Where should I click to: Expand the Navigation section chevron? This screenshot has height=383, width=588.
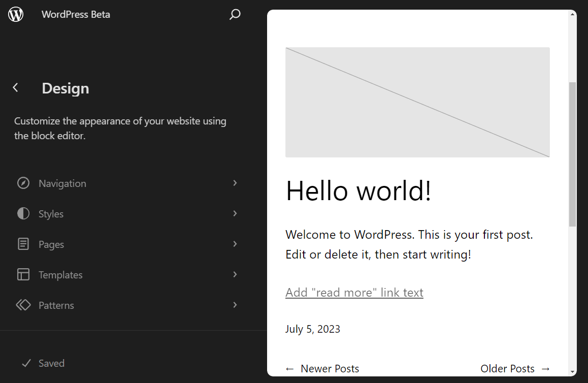[x=235, y=183]
